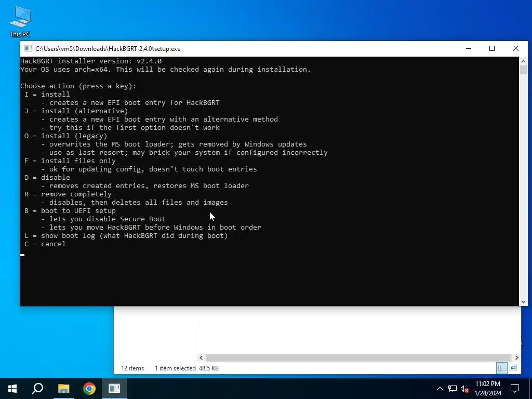This screenshot has height=399, width=532.
Task: Click 'lets you disable Secure Boot' line
Action: 103,219
